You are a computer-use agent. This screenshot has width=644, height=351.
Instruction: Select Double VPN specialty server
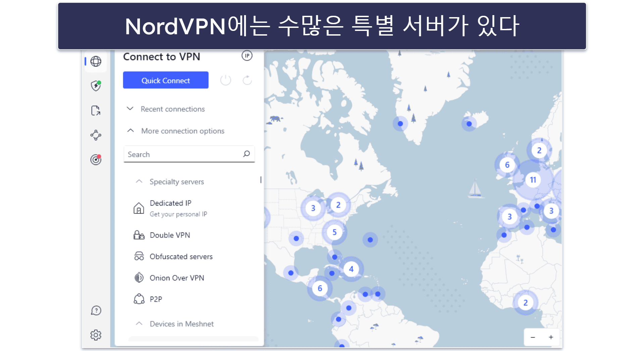[170, 235]
